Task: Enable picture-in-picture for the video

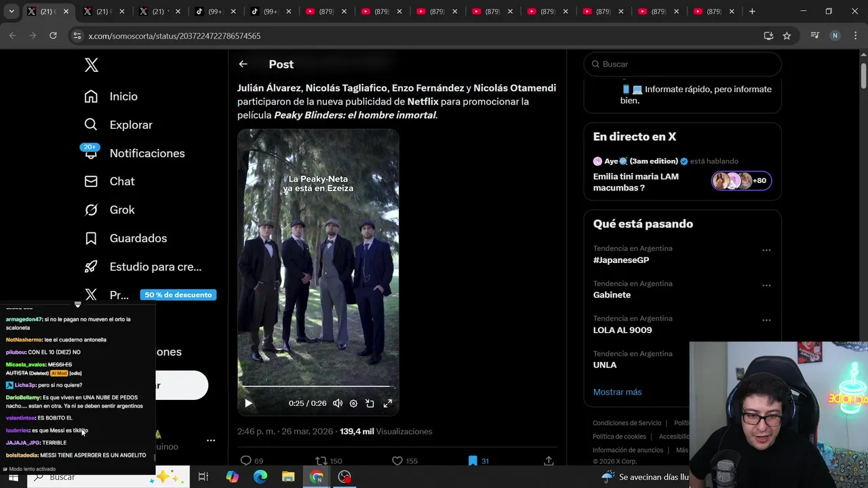Action: 370,403
